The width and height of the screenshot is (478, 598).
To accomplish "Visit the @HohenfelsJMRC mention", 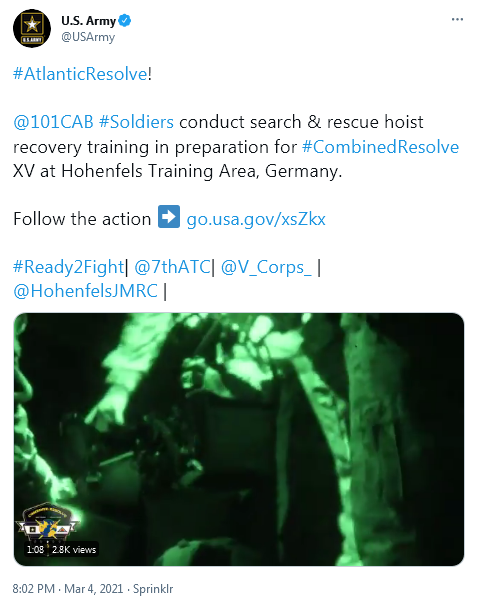I will click(x=85, y=291).
